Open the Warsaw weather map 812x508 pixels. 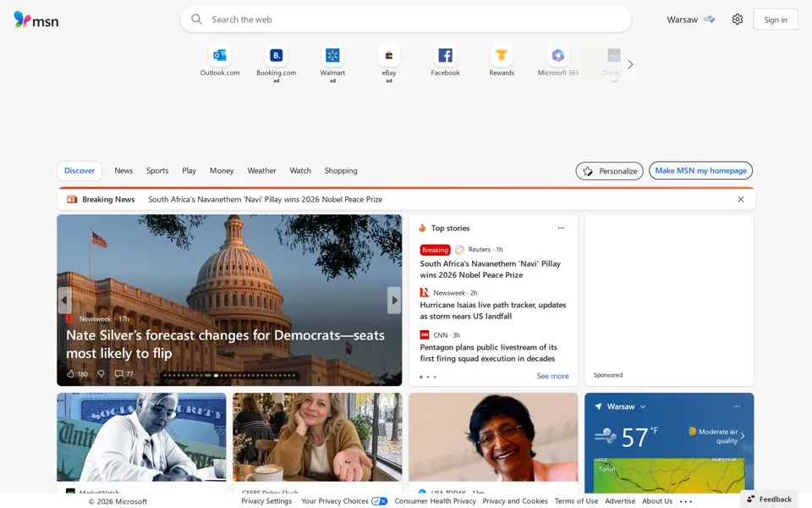click(669, 475)
